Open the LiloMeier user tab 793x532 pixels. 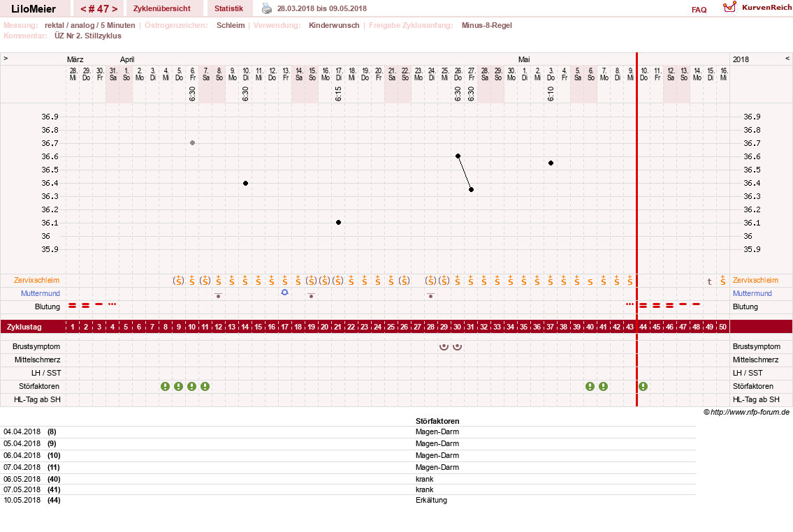34,8
